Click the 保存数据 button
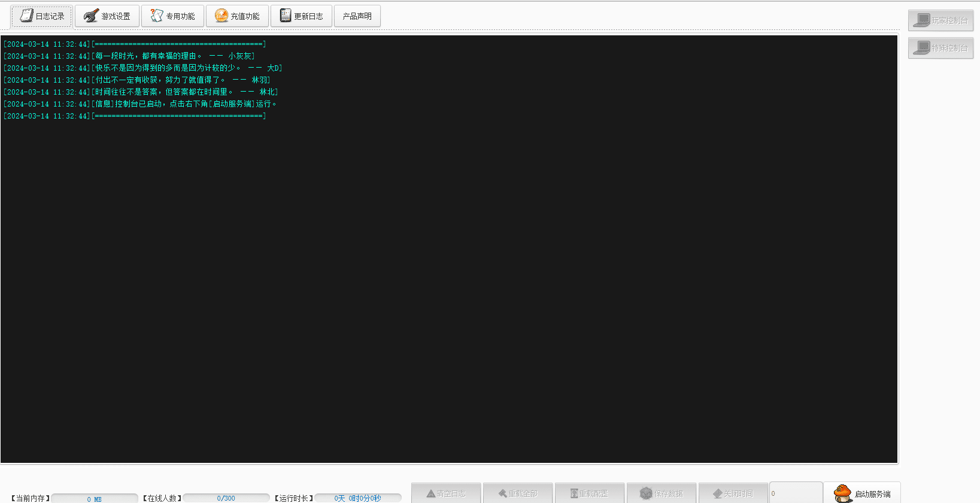Screen dimensions: 980x503 tap(662, 493)
